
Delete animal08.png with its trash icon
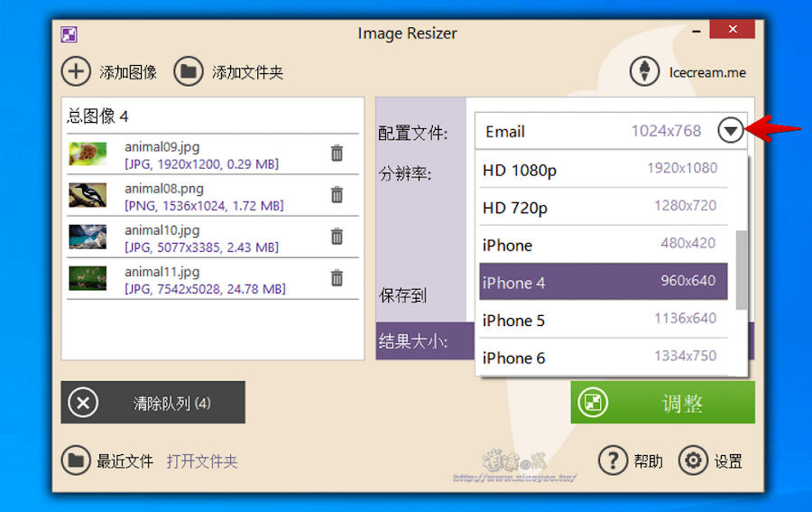click(x=337, y=195)
